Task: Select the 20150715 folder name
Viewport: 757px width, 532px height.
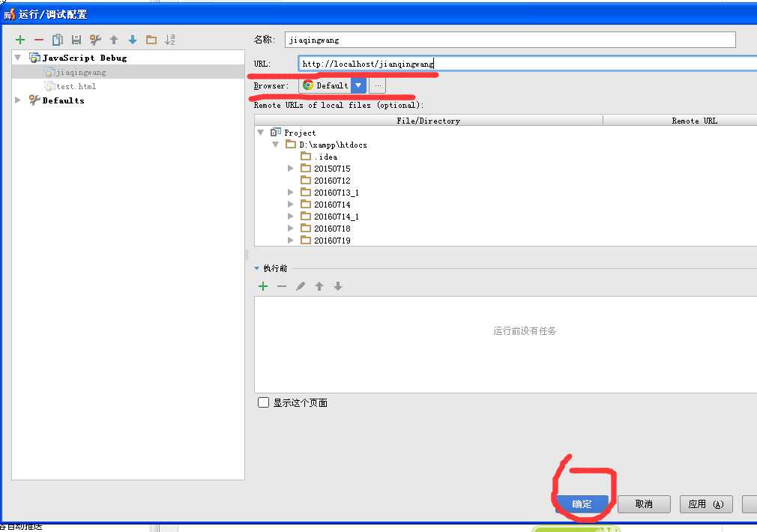Action: (332, 169)
